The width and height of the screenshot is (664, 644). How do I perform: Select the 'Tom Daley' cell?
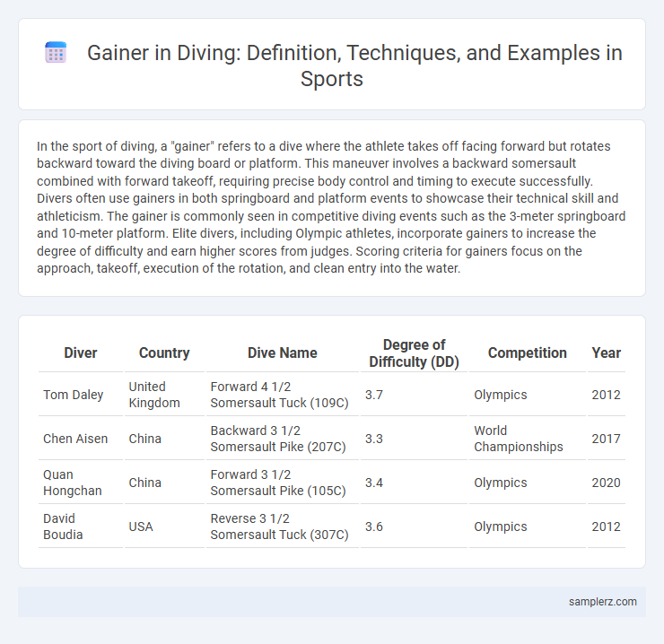[81, 395]
